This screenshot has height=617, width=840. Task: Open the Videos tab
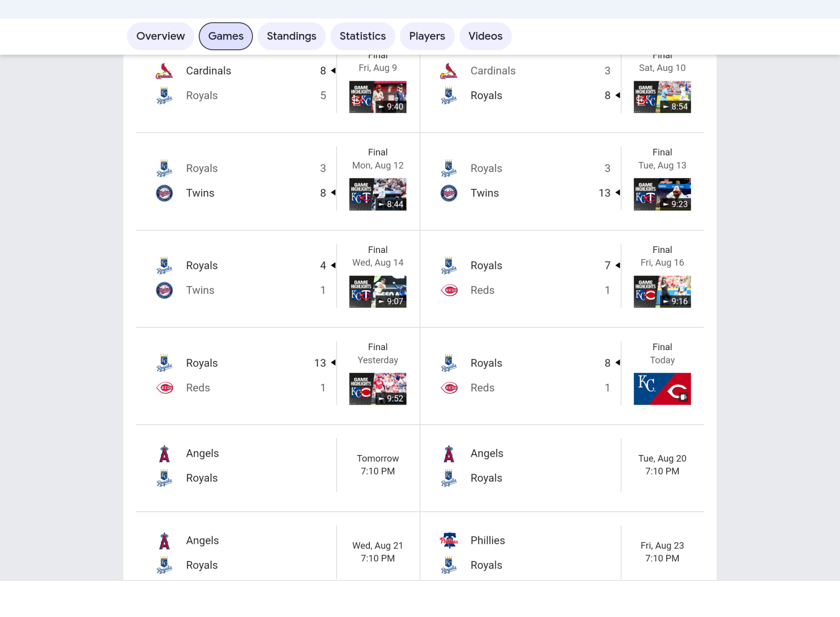485,36
